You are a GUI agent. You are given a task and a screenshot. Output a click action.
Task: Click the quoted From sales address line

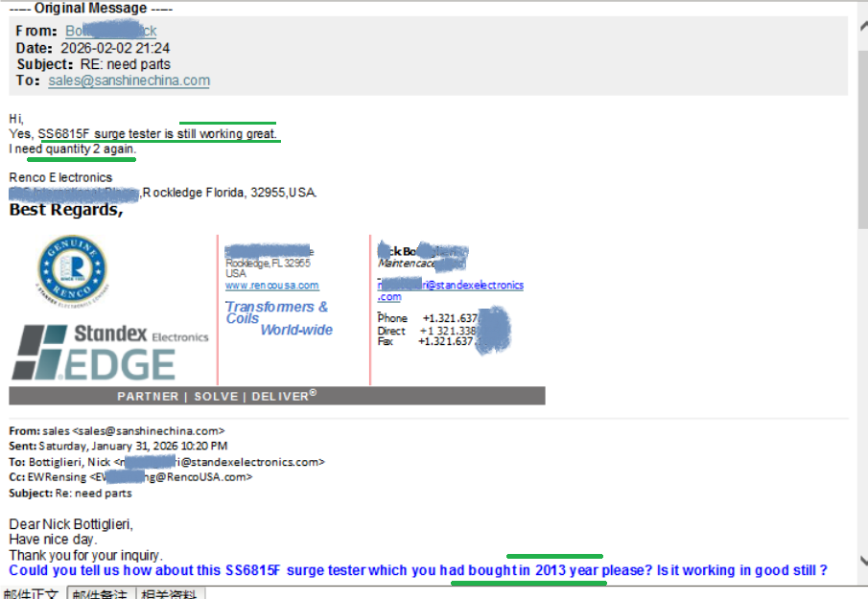(x=117, y=431)
